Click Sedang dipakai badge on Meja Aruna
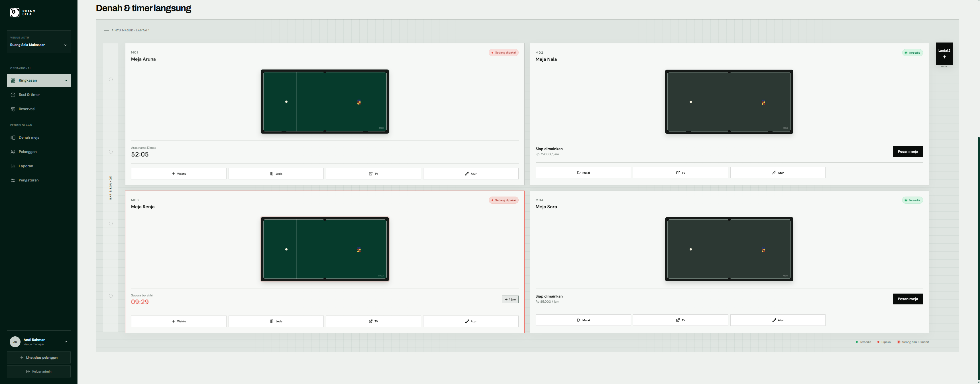This screenshot has width=980, height=384. click(x=504, y=52)
